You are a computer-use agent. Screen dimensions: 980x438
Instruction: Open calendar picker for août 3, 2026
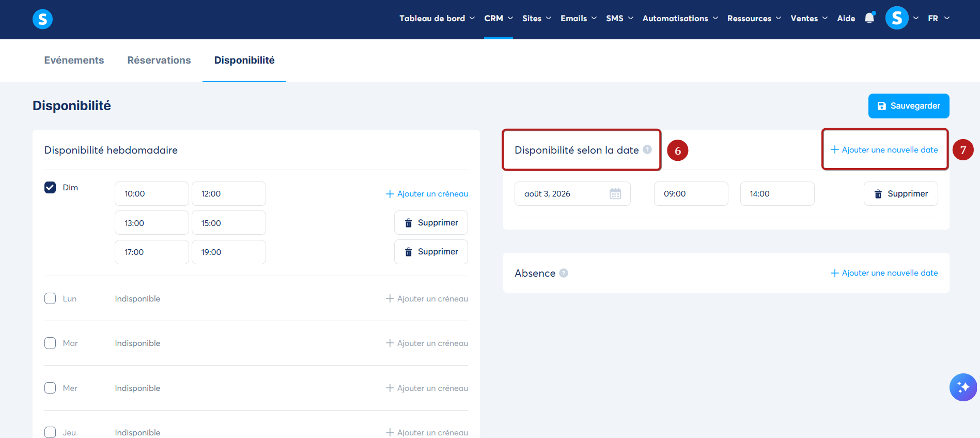pyautogui.click(x=615, y=194)
